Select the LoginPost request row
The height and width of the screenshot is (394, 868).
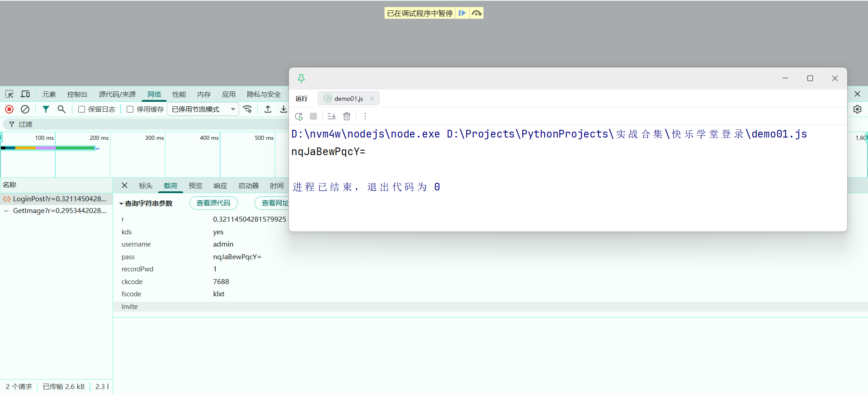[56, 199]
